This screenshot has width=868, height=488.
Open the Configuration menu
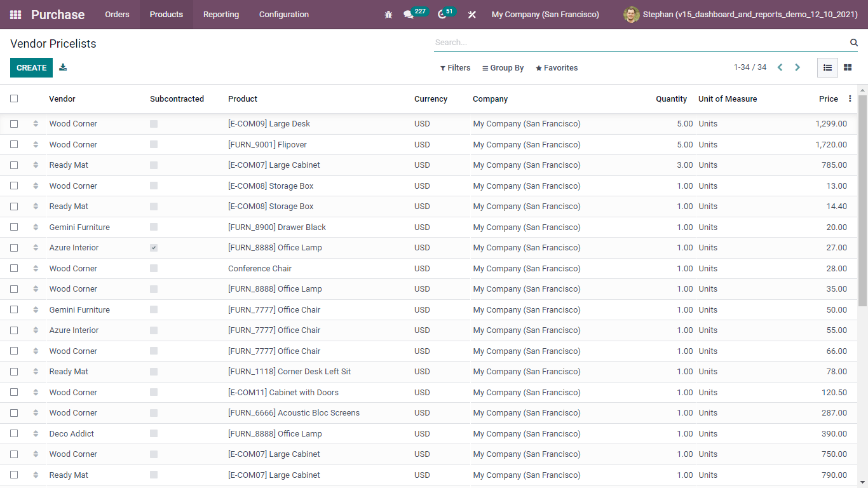pos(284,15)
